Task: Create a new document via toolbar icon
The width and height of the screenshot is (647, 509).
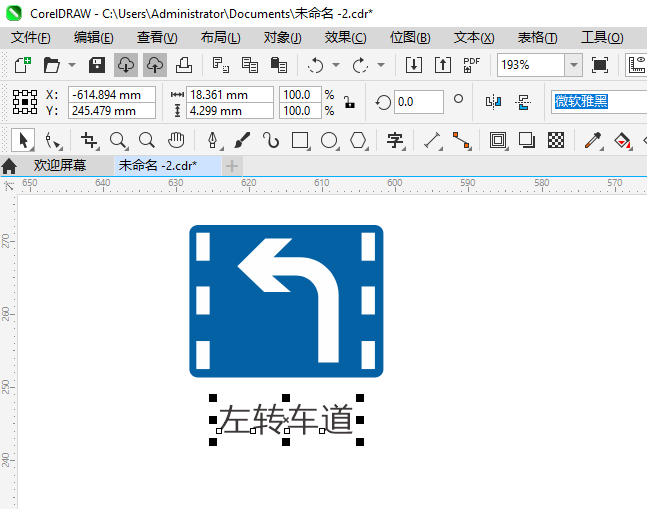Action: pyautogui.click(x=23, y=65)
